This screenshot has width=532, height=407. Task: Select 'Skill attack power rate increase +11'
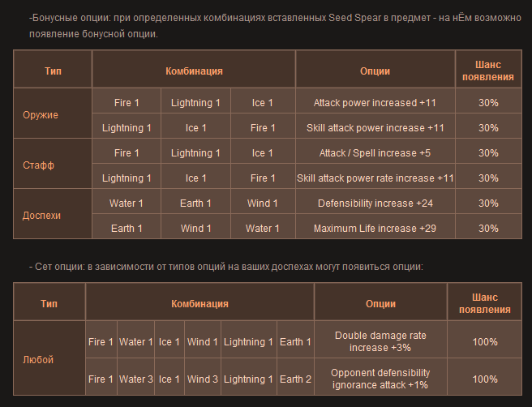coord(375,178)
